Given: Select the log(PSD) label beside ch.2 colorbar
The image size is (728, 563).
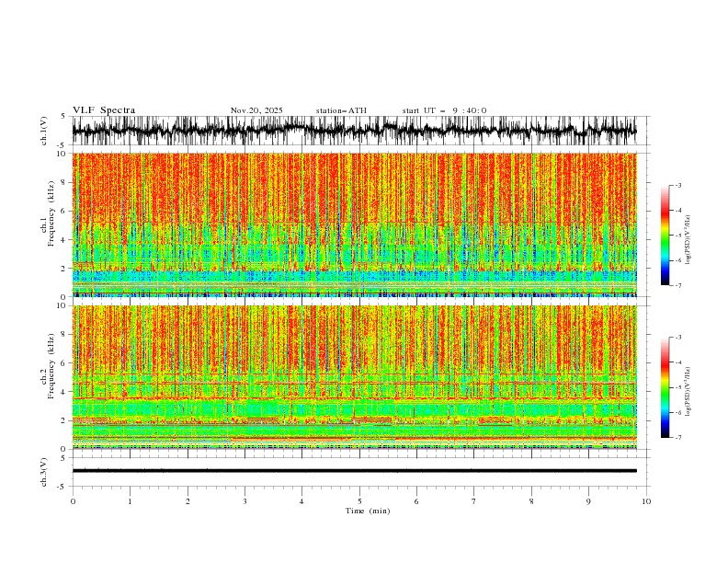Looking at the screenshot, I should coord(688,391).
